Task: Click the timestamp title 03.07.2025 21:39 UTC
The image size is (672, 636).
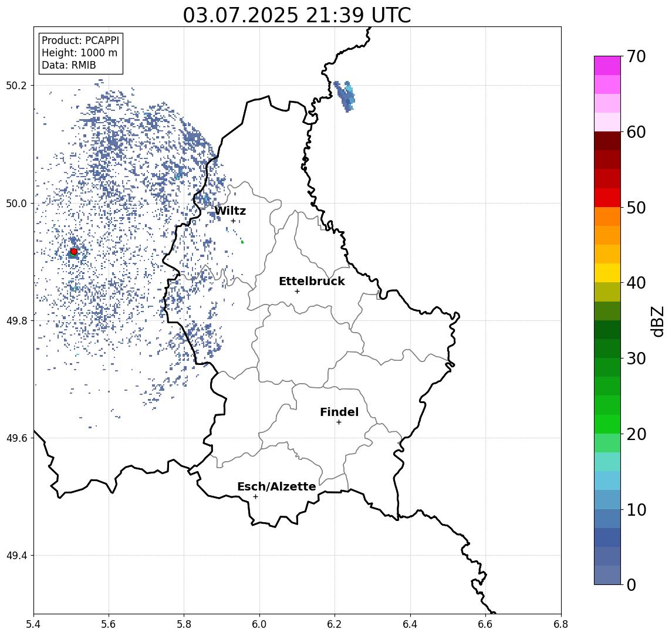Action: point(297,15)
